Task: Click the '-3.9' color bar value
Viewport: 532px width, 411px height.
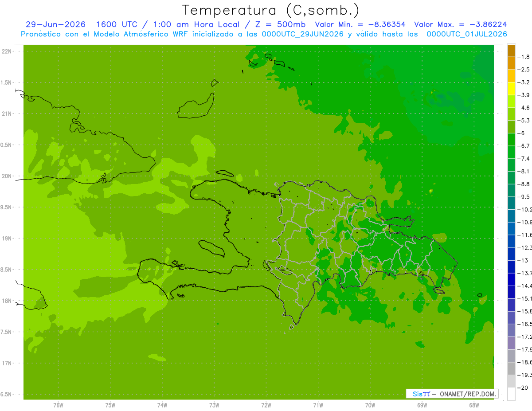Action: [524, 95]
